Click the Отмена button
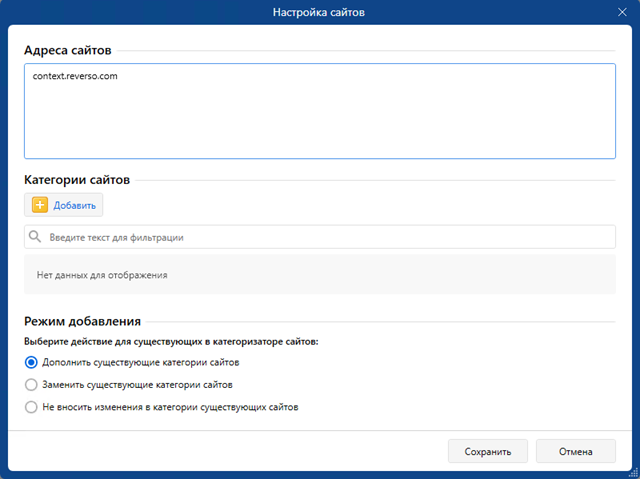The image size is (640, 479). [x=576, y=451]
